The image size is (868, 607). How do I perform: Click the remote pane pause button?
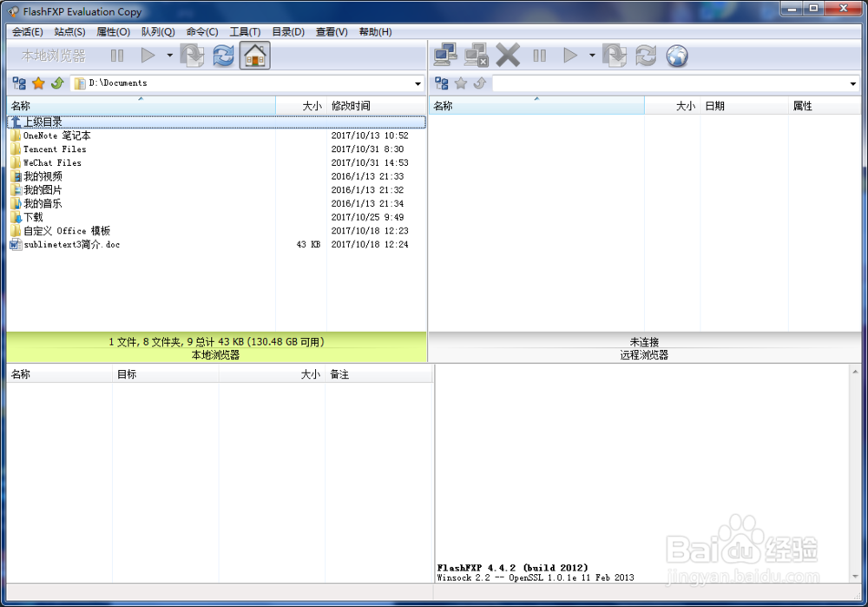[539, 56]
